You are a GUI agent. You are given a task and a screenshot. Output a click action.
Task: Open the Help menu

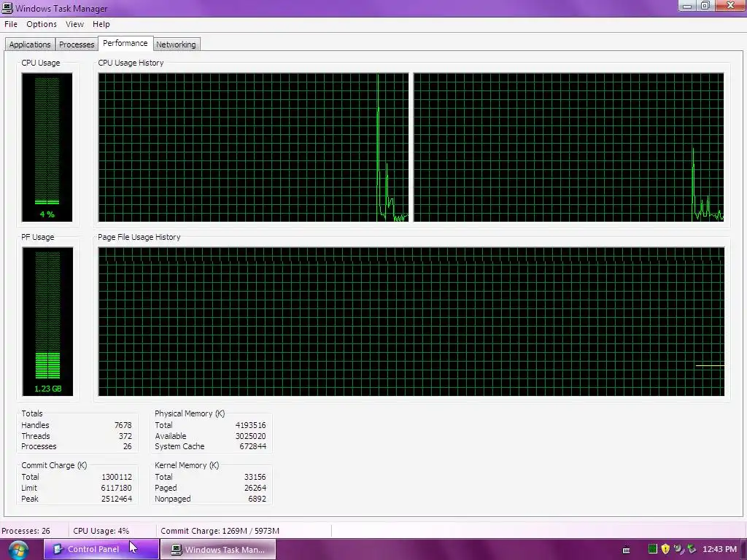click(101, 24)
